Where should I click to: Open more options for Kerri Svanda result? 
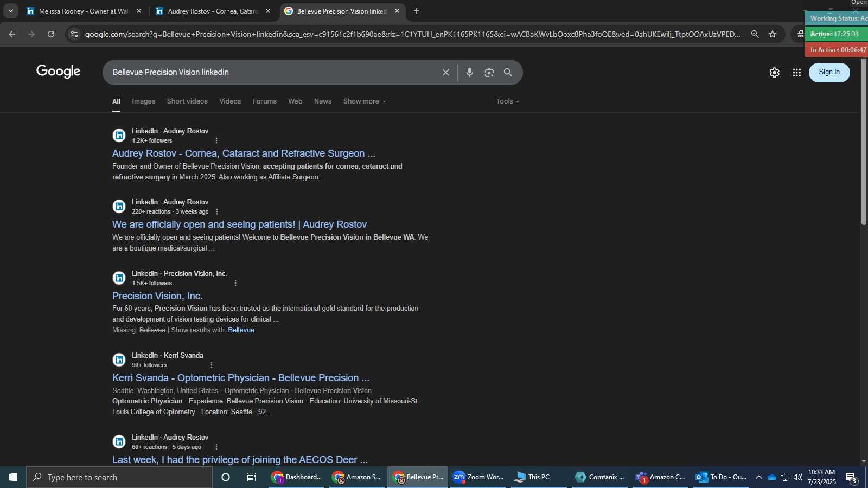tap(212, 365)
